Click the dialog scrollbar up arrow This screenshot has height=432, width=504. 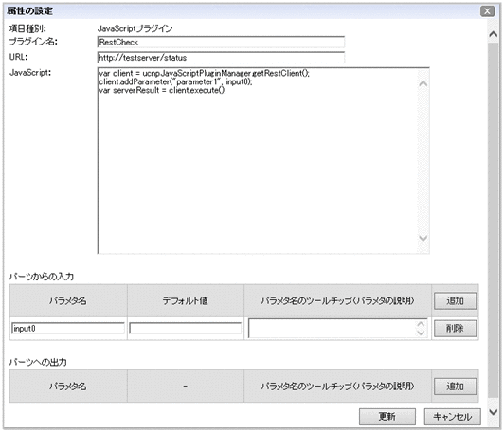[x=493, y=34]
